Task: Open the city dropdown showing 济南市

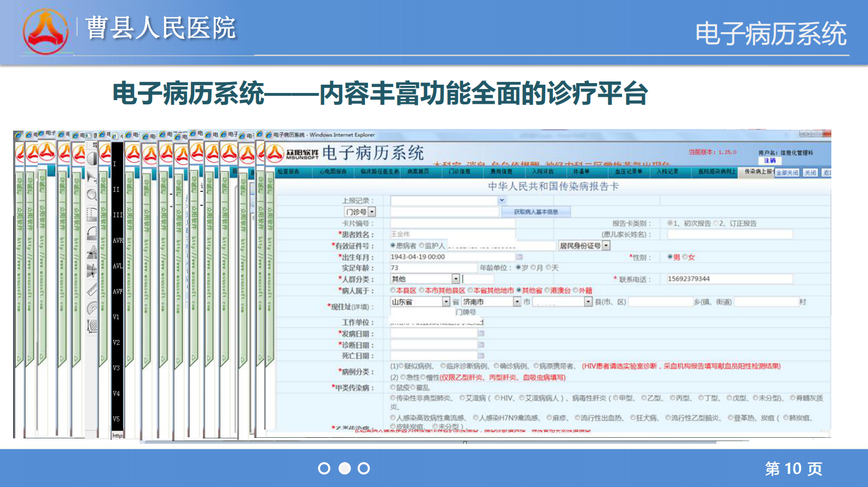Action: pos(517,302)
